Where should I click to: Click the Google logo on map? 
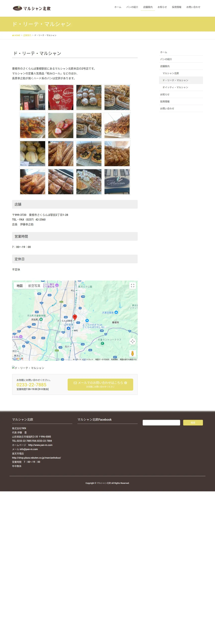coord(18,358)
